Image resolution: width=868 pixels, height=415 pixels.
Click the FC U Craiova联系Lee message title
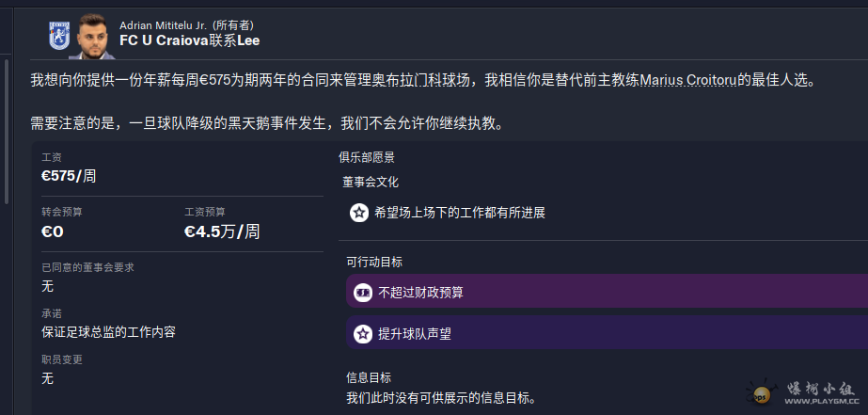[189, 41]
